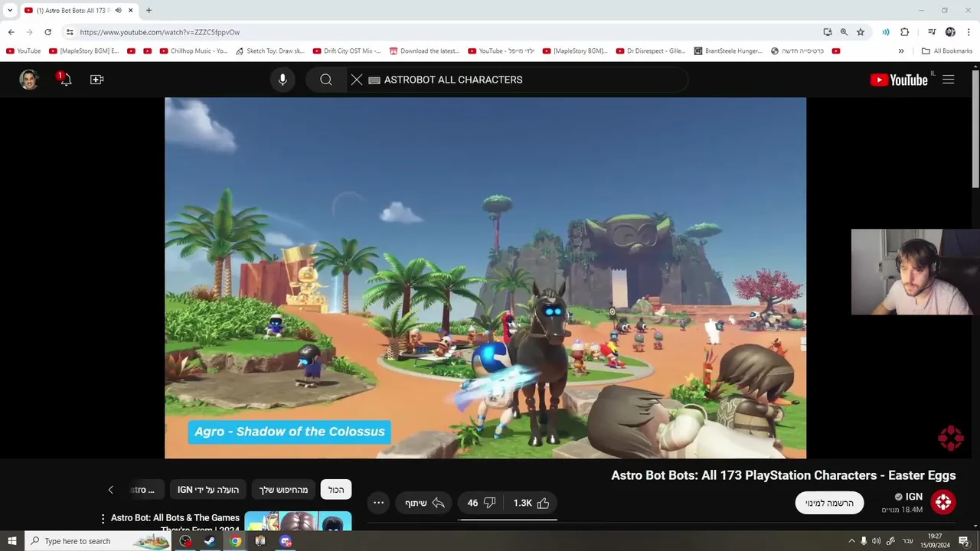980x551 pixels.
Task: Expand hidden bookmarks with double chevron
Action: (x=901, y=51)
